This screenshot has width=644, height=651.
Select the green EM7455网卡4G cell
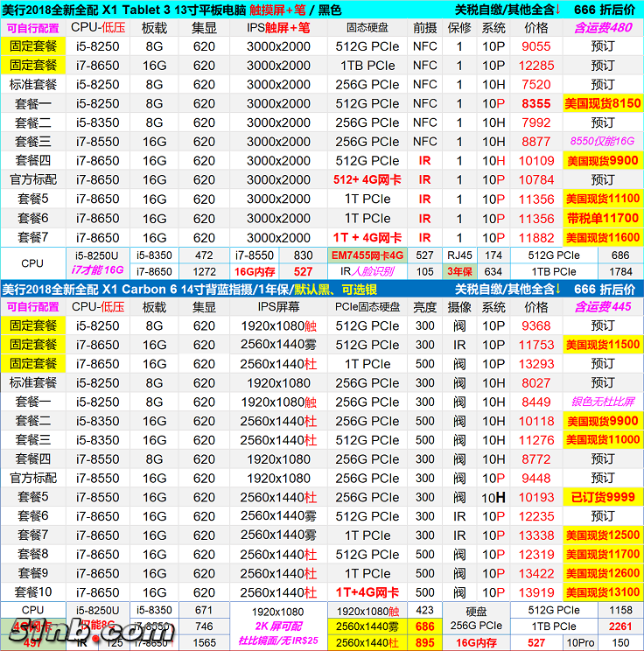point(367,255)
